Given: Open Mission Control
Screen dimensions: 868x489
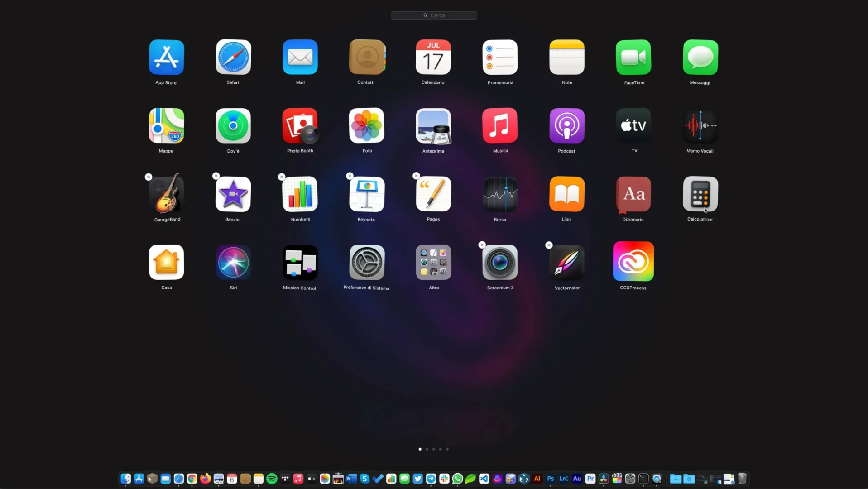Looking at the screenshot, I should click(x=300, y=263).
